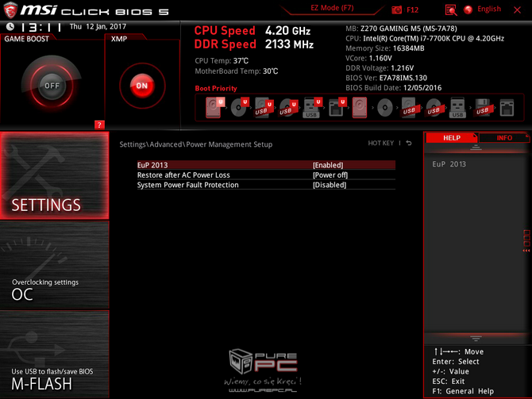Select the EuP 2013 setting row
The width and height of the screenshot is (532, 399).
(266, 165)
